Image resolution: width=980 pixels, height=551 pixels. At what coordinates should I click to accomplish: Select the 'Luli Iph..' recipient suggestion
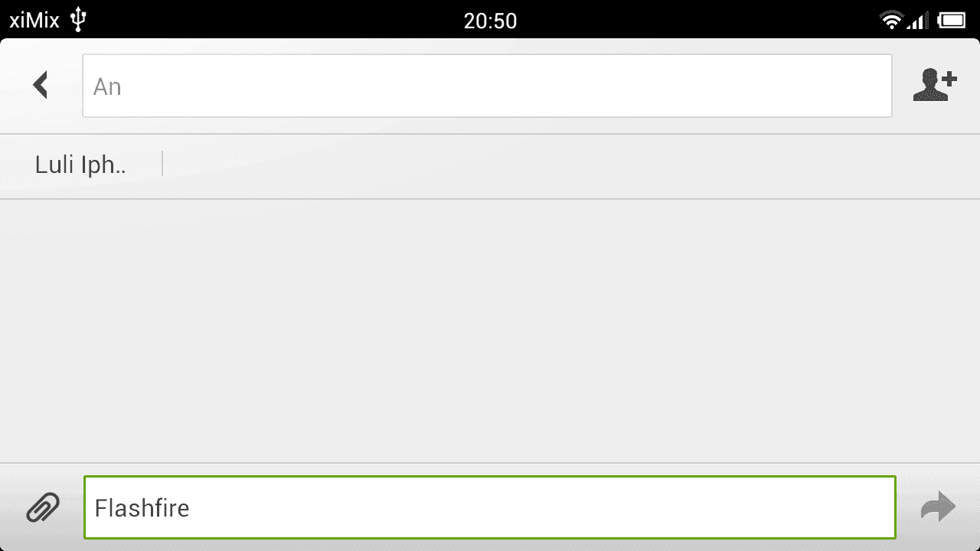(80, 164)
